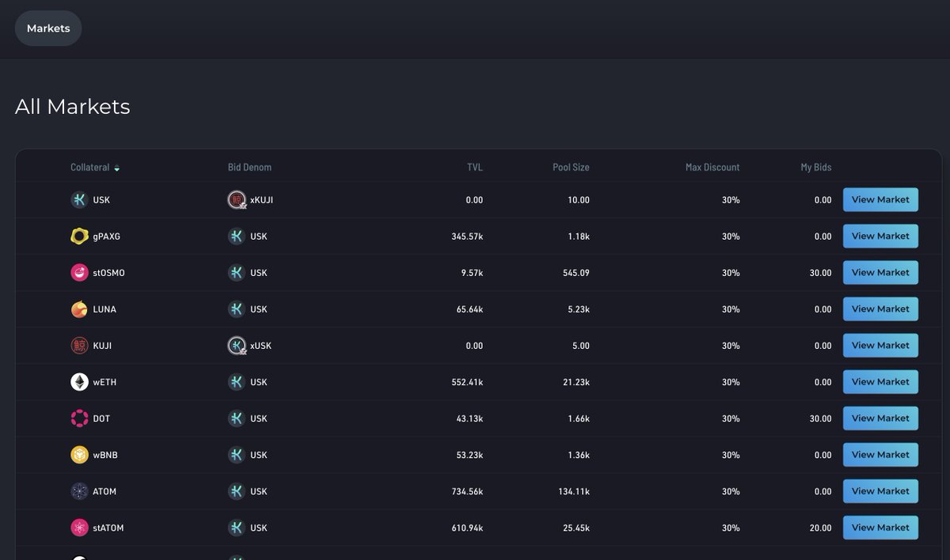Open the ATOM row View Market button

880,491
